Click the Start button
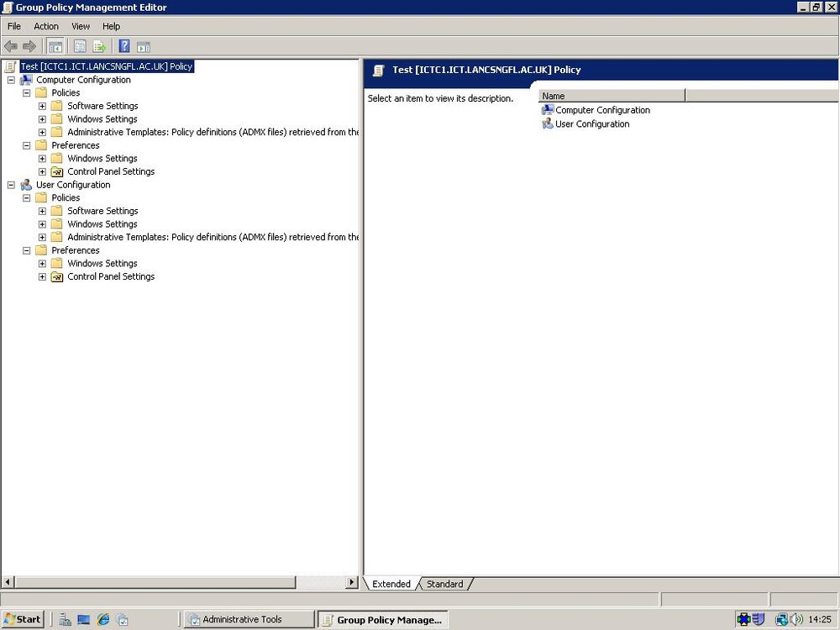 pos(23,619)
